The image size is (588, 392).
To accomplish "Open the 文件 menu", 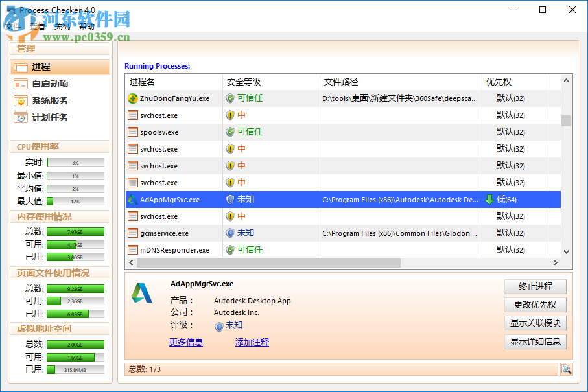I will point(13,26).
